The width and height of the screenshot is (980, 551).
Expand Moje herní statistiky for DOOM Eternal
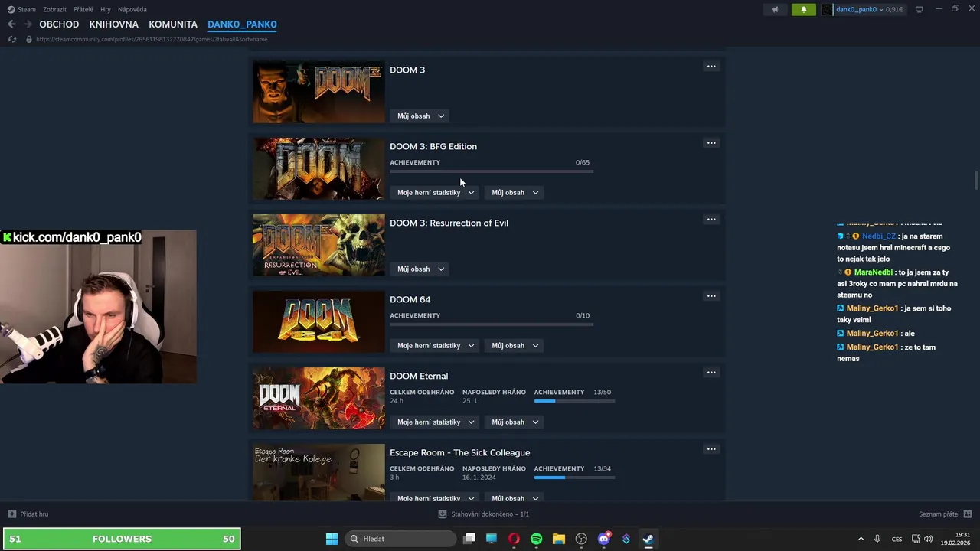436,422
